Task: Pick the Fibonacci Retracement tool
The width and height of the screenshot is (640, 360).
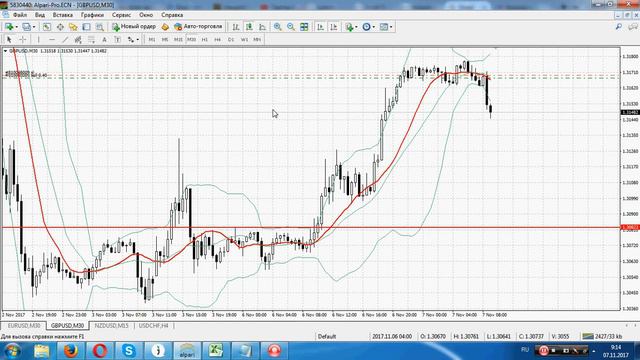Action: (x=91, y=40)
